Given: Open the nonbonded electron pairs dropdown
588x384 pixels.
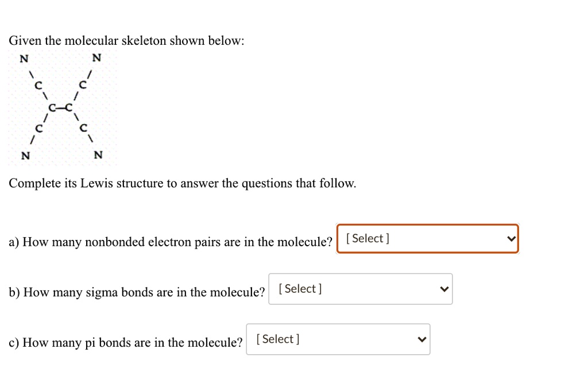Looking at the screenshot, I should 427,239.
